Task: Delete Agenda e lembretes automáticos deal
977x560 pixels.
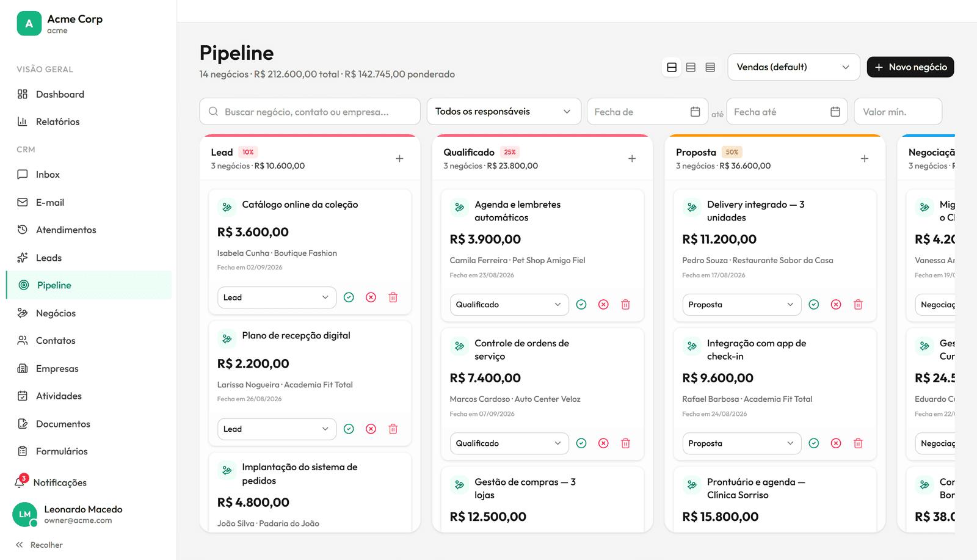Action: point(626,305)
